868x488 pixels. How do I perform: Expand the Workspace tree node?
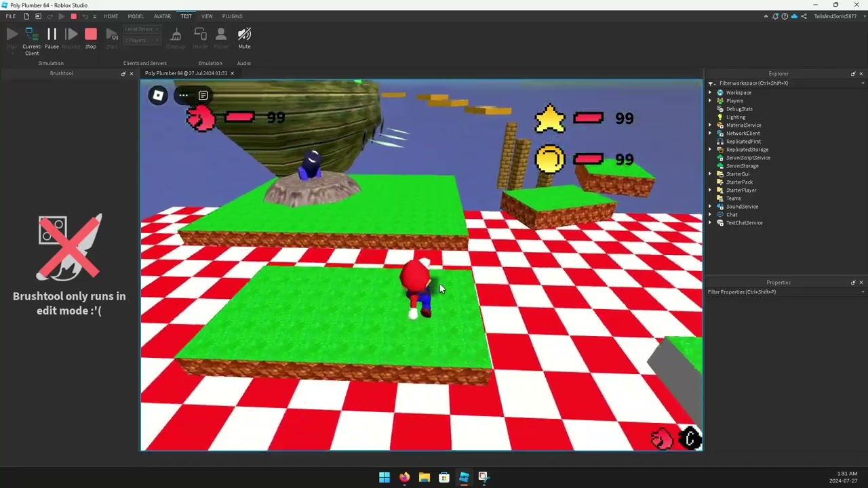[x=710, y=93]
